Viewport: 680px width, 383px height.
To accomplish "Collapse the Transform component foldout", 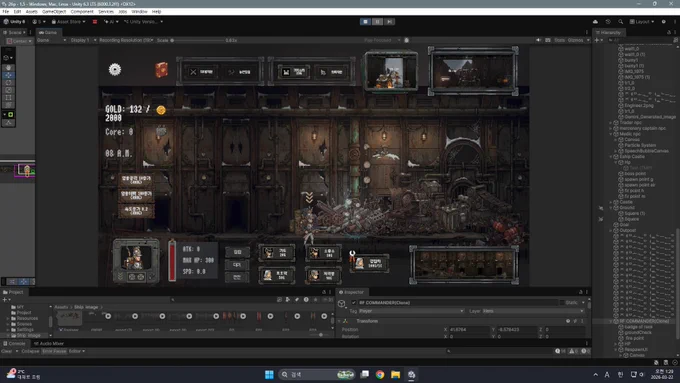I will (339, 321).
